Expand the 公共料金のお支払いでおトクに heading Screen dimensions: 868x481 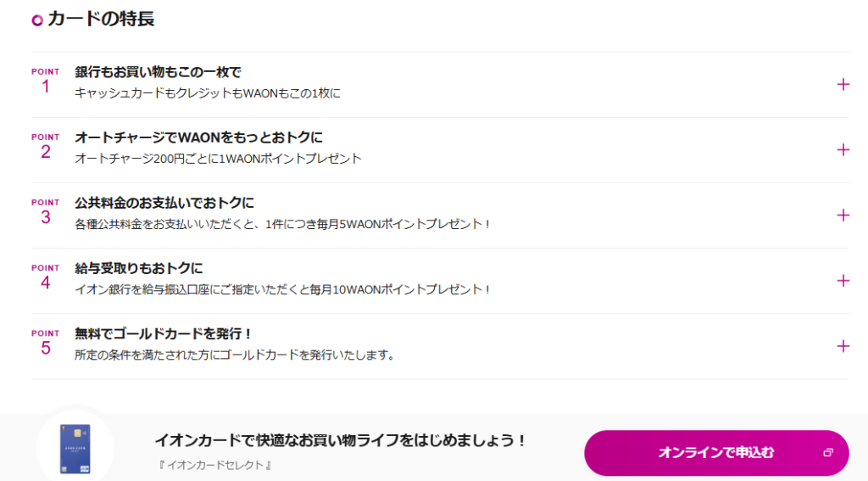tap(164, 203)
